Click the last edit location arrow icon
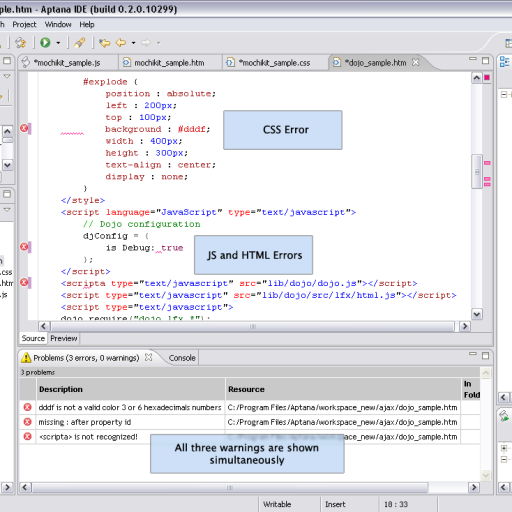The height and width of the screenshot is (512, 512). pos(104,42)
